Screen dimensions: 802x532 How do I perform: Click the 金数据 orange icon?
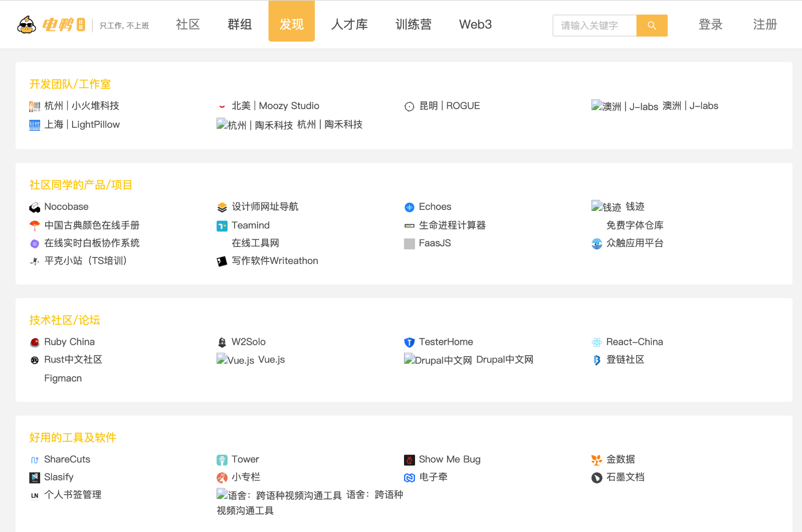(597, 460)
